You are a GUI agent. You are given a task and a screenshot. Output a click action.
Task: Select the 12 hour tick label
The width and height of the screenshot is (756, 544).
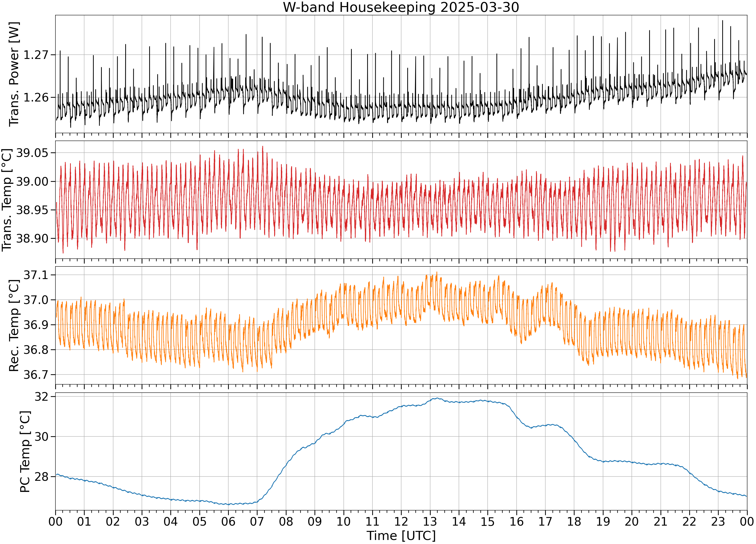(x=401, y=521)
